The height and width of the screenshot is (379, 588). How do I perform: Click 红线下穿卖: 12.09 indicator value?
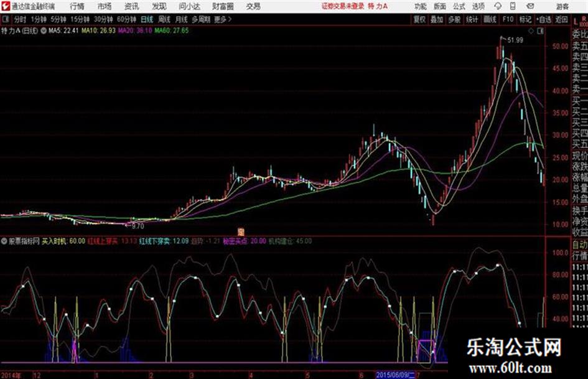(x=164, y=241)
